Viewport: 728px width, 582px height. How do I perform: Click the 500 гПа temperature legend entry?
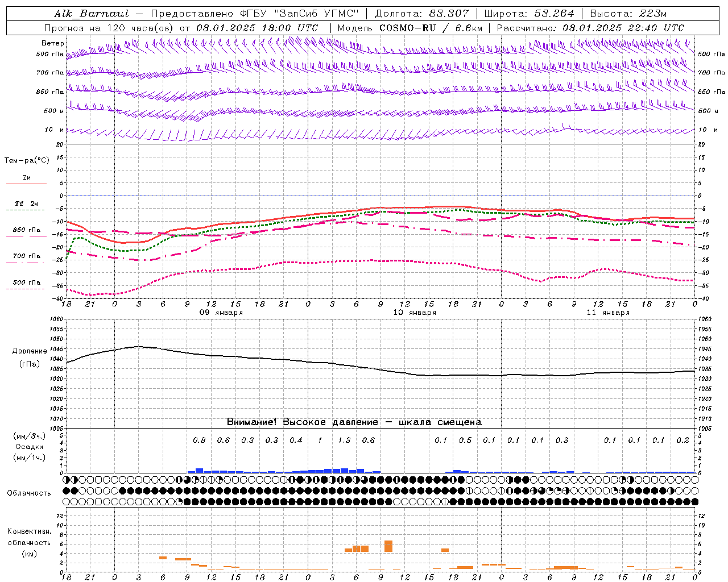(x=27, y=282)
